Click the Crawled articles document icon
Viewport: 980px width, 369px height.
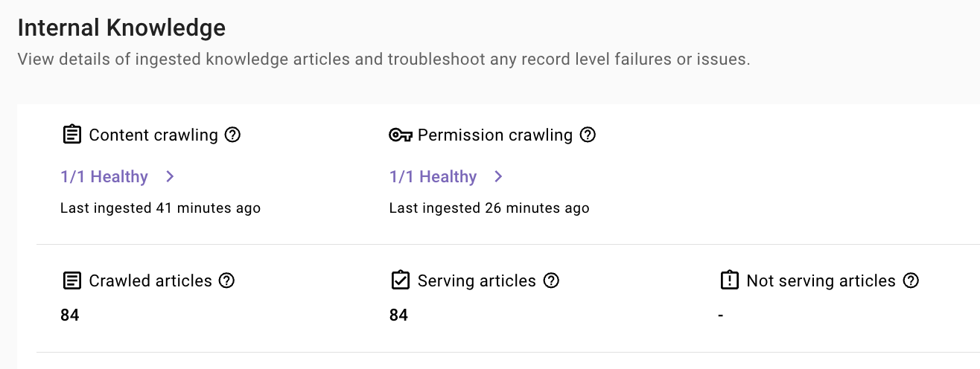pos(71,280)
